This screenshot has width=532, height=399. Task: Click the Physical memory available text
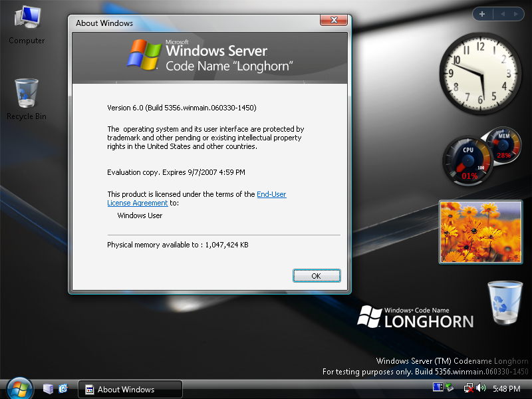[178, 245]
